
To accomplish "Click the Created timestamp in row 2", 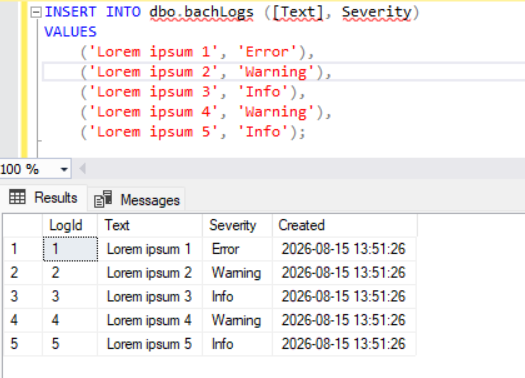I will tap(344, 273).
